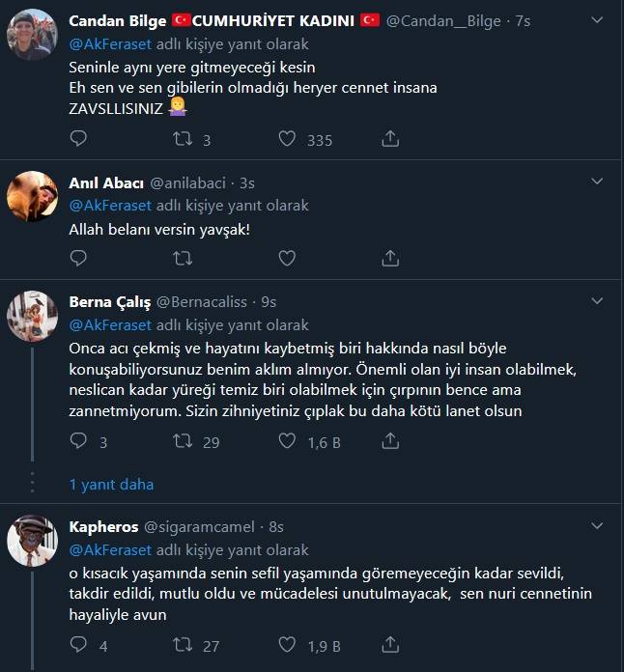Viewport: 624px width, 672px height.
Task: Like Berna Çalış's tweet
Action: pos(287,441)
